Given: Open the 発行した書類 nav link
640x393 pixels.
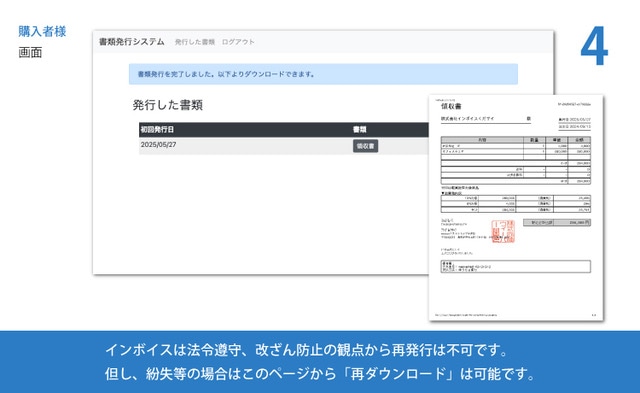Looking at the screenshot, I should tap(195, 42).
